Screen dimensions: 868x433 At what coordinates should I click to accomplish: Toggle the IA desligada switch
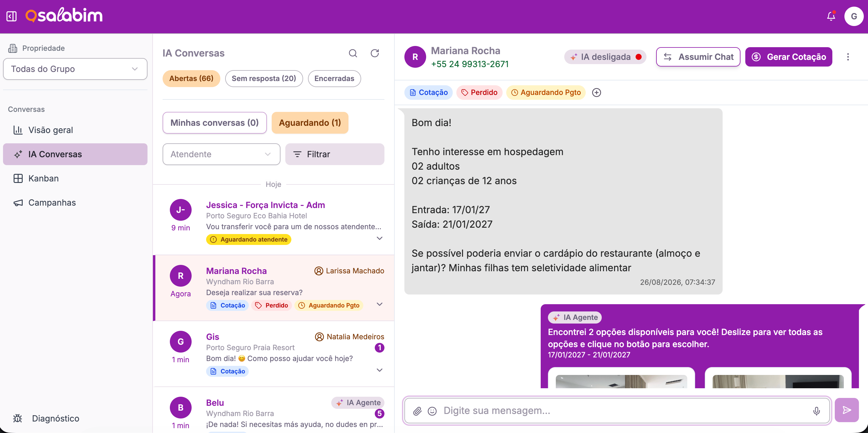[605, 57]
